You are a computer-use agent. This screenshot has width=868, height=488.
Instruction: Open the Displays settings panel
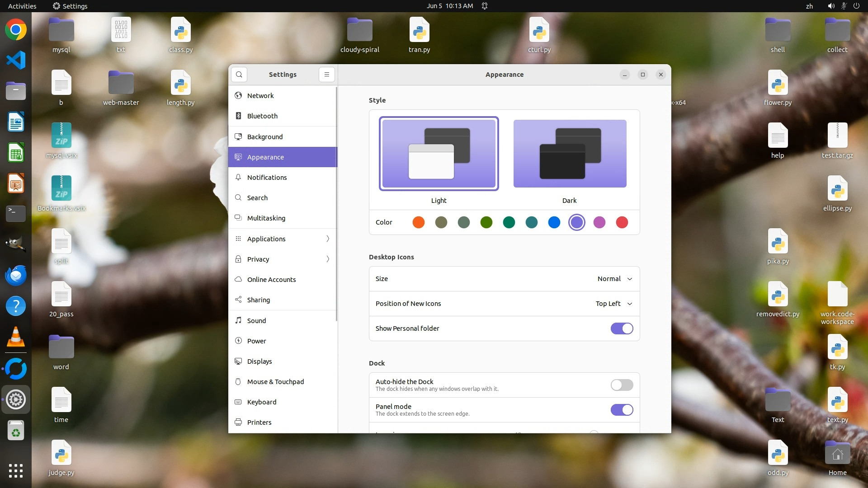[259, 361]
